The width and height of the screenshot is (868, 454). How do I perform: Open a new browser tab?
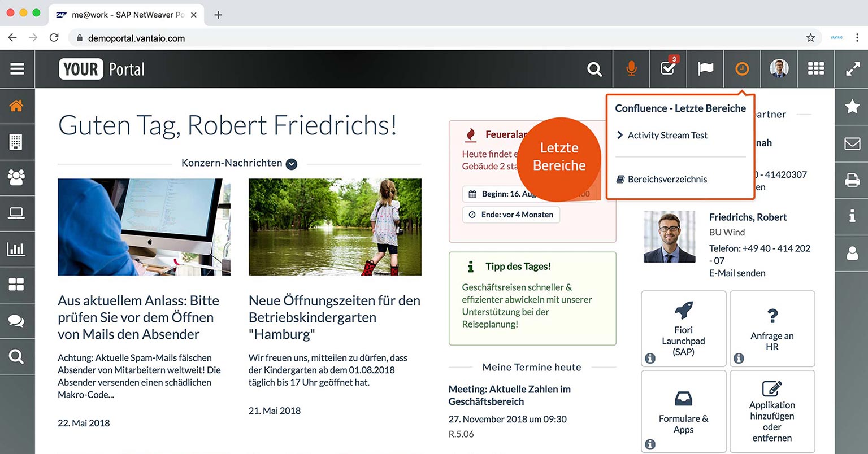click(x=218, y=15)
